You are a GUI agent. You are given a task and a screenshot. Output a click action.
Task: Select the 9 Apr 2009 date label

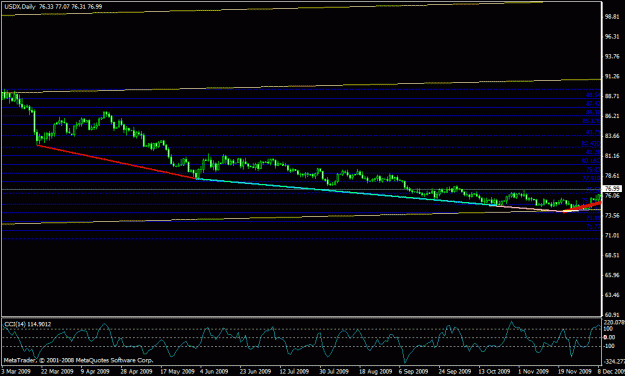click(95, 371)
